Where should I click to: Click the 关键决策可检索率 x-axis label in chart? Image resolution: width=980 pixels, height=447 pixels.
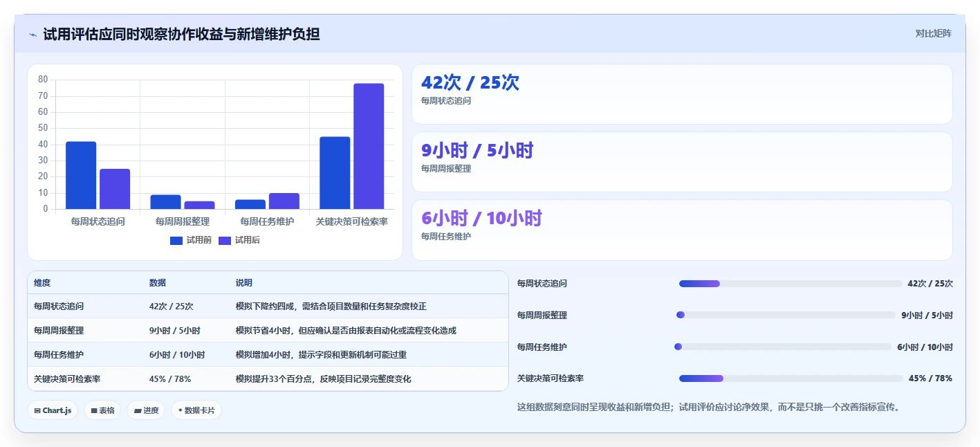coord(352,221)
